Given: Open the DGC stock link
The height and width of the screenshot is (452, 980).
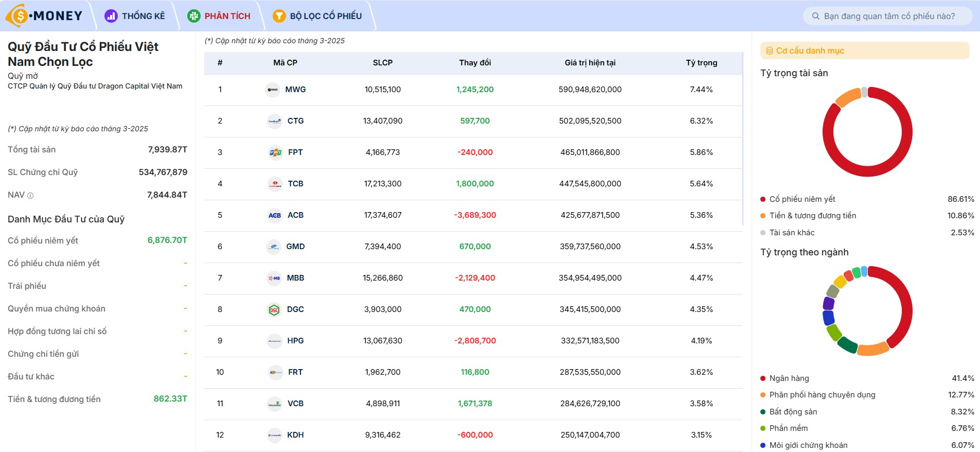Looking at the screenshot, I should tap(295, 309).
